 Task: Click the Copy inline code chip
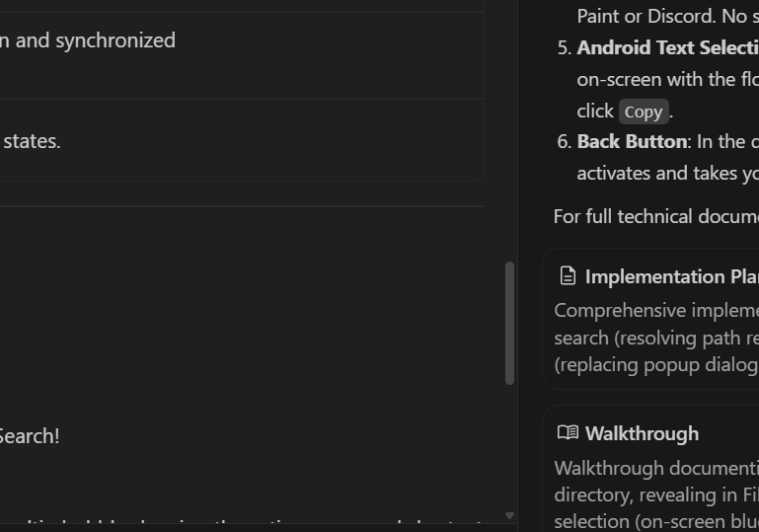point(644,112)
